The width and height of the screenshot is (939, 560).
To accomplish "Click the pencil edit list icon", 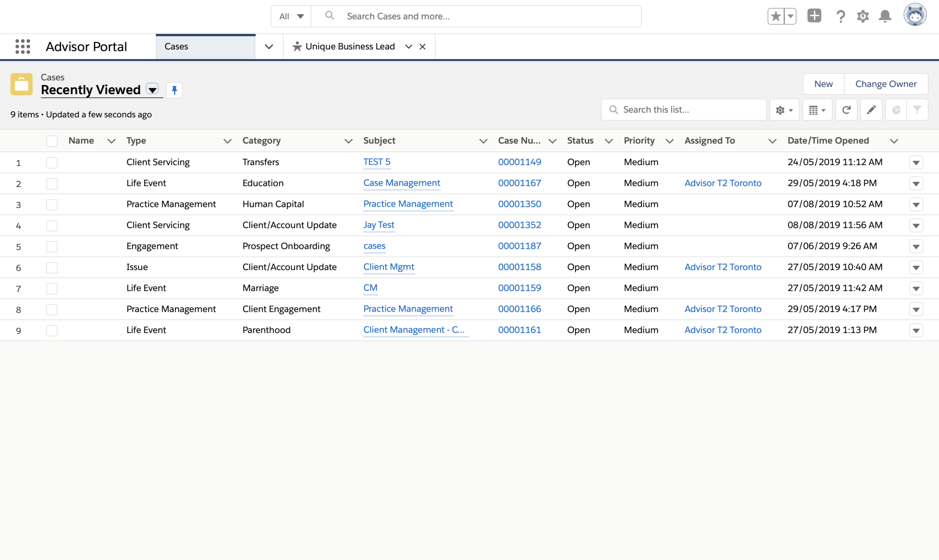I will click(871, 110).
